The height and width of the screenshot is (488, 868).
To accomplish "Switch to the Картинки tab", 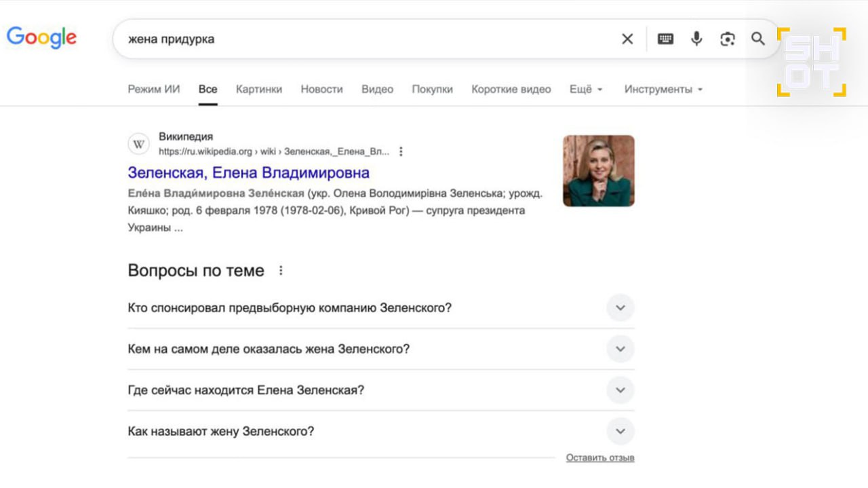I will point(258,90).
